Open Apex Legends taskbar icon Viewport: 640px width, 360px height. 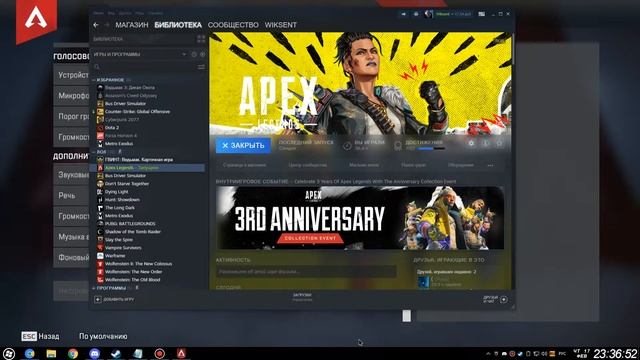click(181, 353)
